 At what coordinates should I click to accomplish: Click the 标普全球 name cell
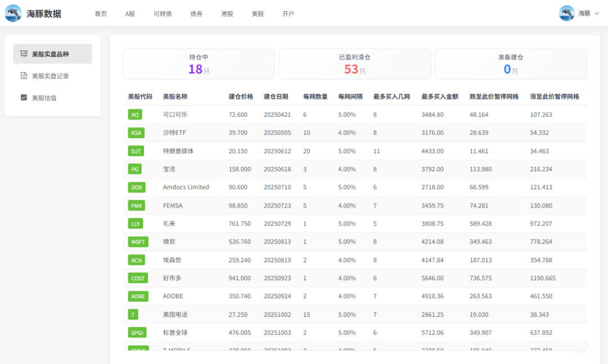(x=175, y=332)
